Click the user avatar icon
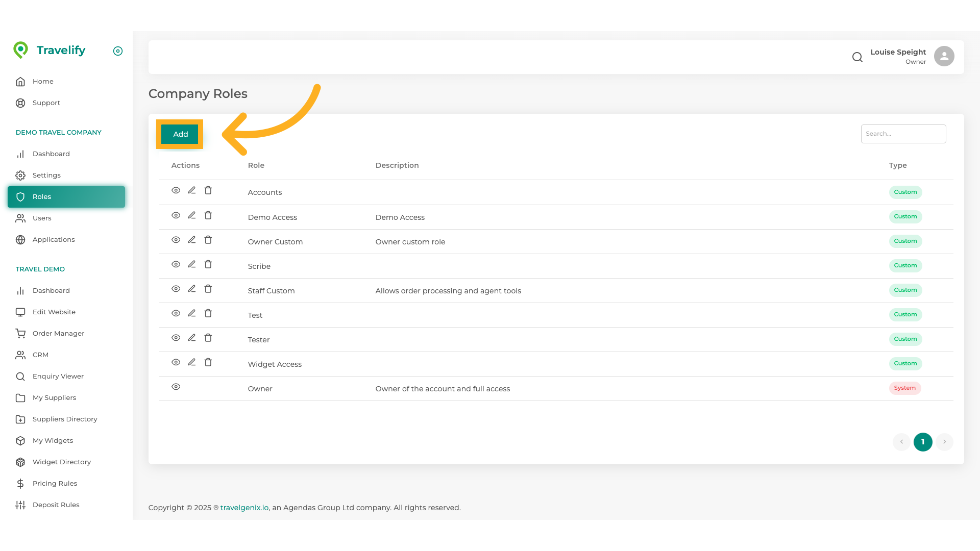 (x=944, y=56)
